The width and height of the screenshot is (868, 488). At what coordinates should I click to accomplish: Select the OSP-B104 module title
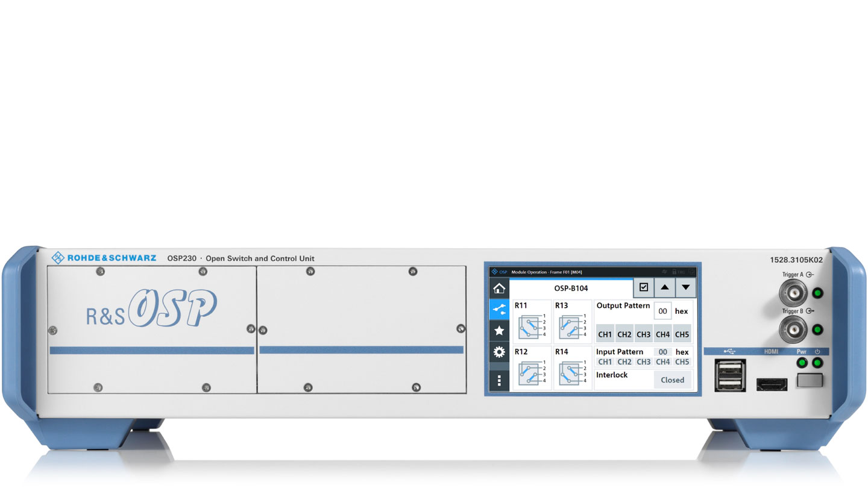(x=571, y=288)
